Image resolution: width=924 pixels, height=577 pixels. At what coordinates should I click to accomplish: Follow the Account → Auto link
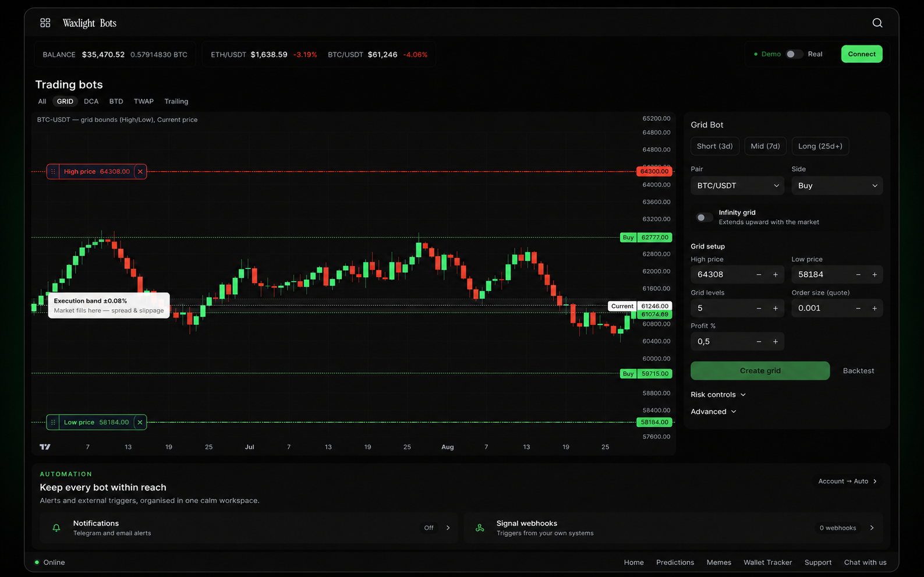click(x=847, y=481)
